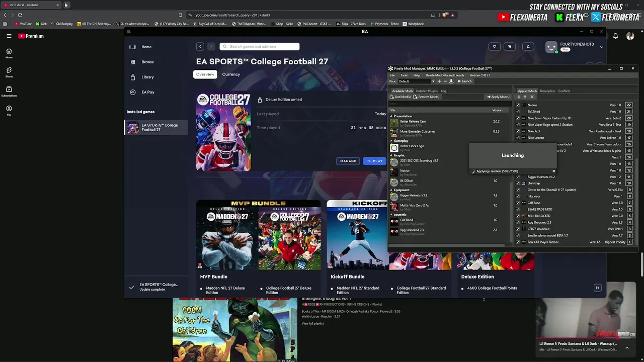Expand the mini player chevron for Lil Reese
This screenshot has height=362, width=644.
coord(627,348)
